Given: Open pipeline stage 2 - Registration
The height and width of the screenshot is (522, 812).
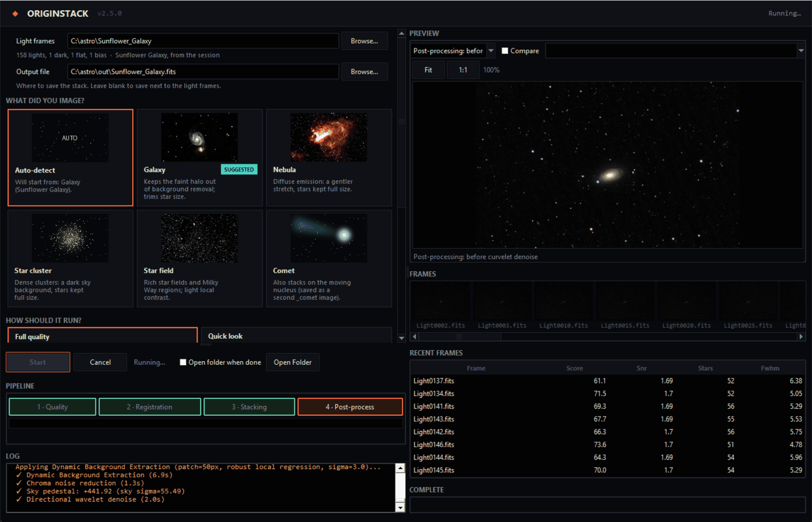Looking at the screenshot, I should 150,407.
